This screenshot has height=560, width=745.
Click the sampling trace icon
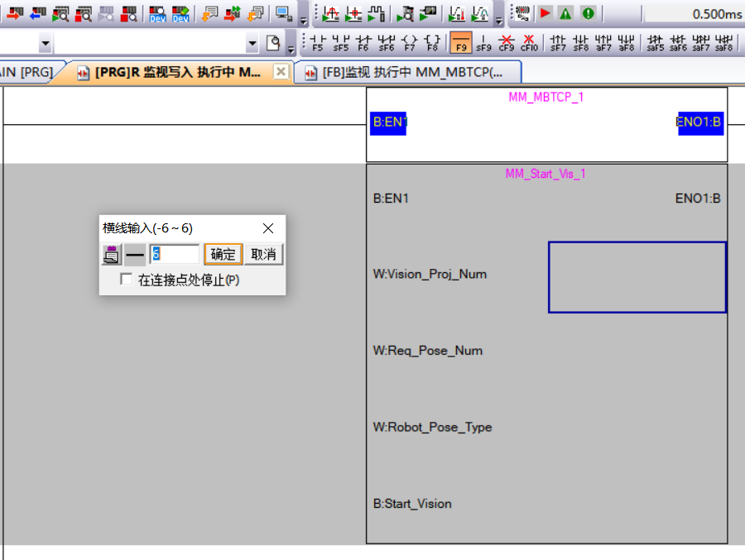tap(330, 14)
